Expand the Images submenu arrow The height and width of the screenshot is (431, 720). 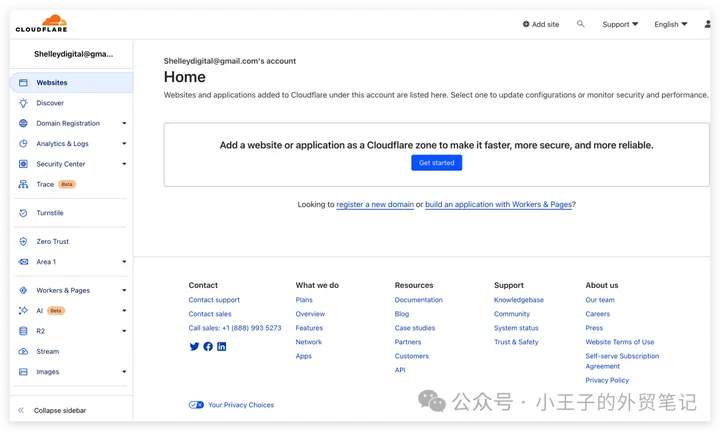(124, 372)
